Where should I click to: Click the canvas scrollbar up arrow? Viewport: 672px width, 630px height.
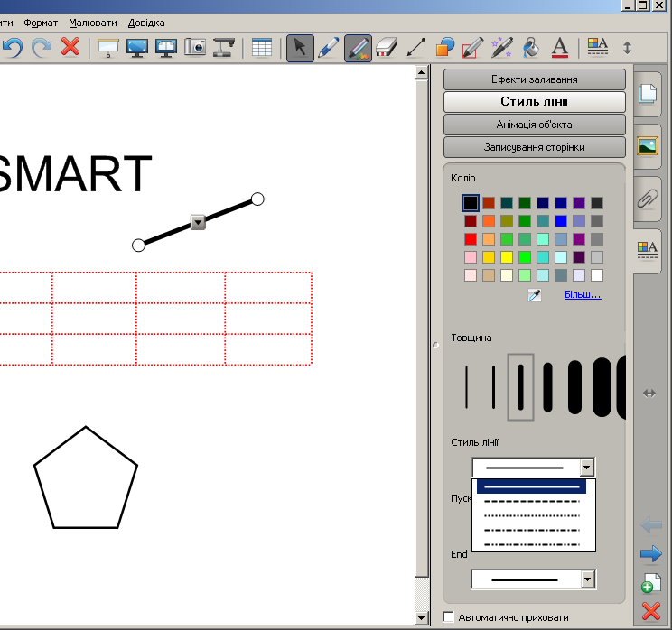tap(421, 72)
